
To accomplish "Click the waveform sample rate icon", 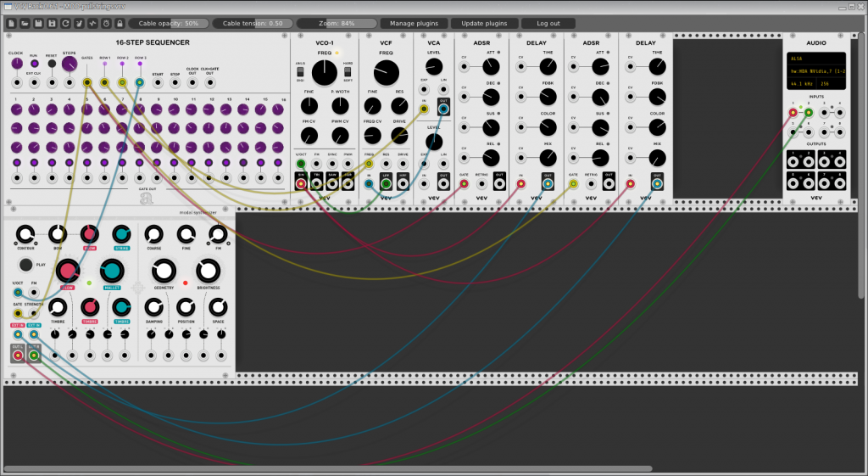I will coord(92,23).
